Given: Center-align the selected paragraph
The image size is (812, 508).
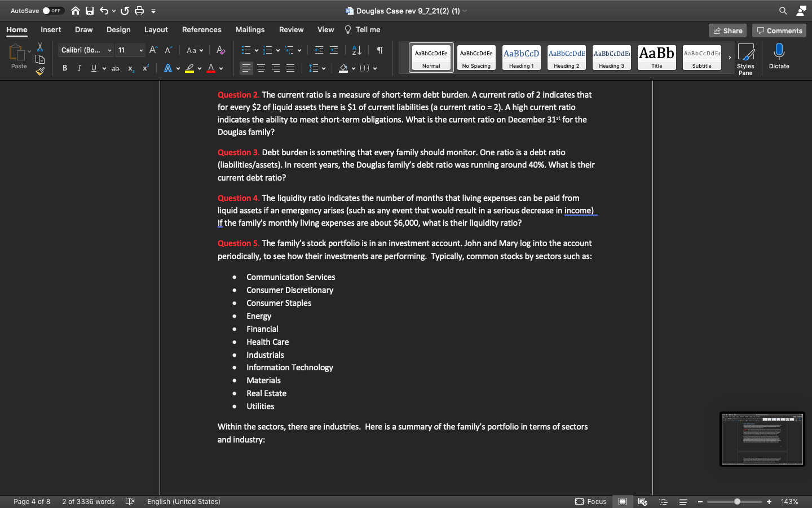Looking at the screenshot, I should pos(261,68).
